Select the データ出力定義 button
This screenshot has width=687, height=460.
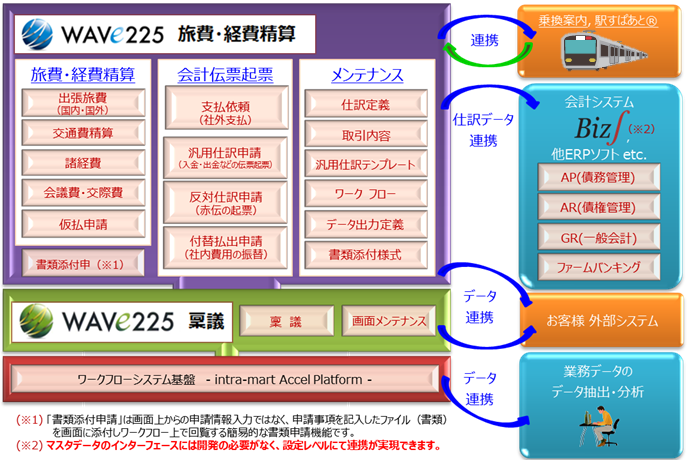pyautogui.click(x=366, y=224)
